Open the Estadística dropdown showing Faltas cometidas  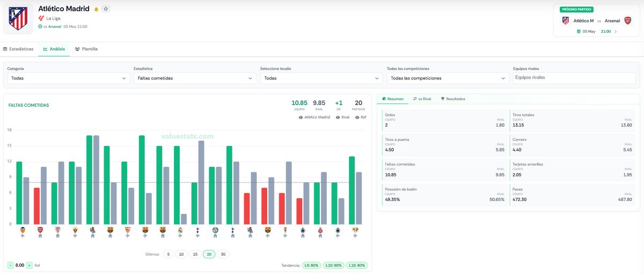(x=195, y=78)
